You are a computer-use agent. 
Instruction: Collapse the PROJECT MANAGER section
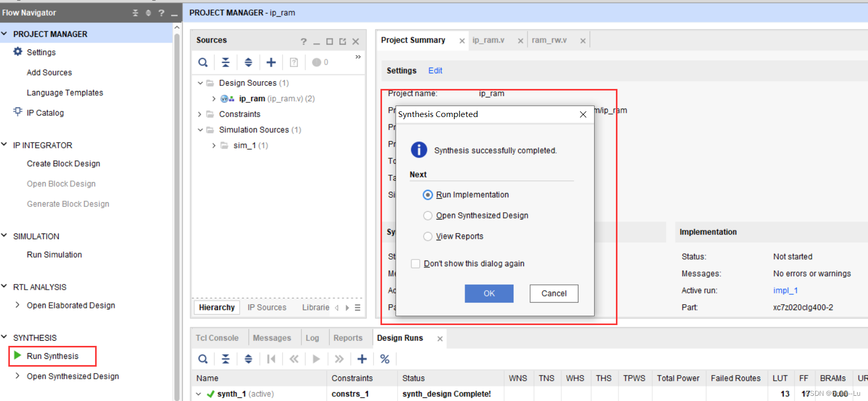click(x=4, y=34)
